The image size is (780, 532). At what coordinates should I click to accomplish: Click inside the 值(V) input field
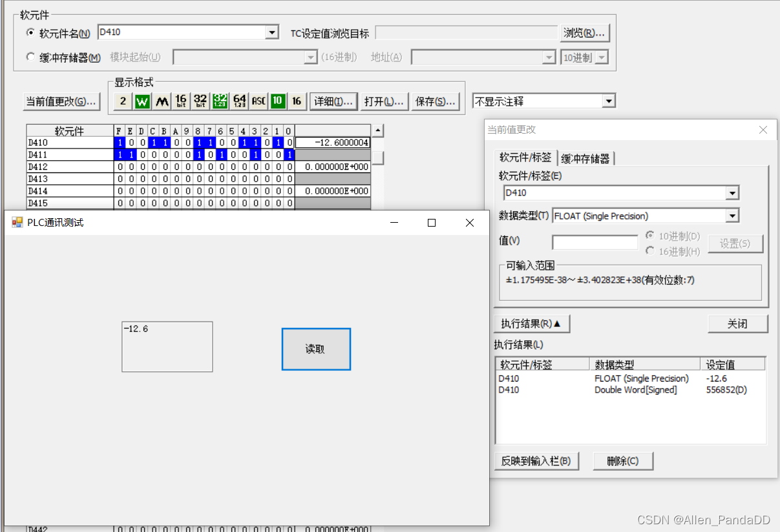[x=595, y=241]
